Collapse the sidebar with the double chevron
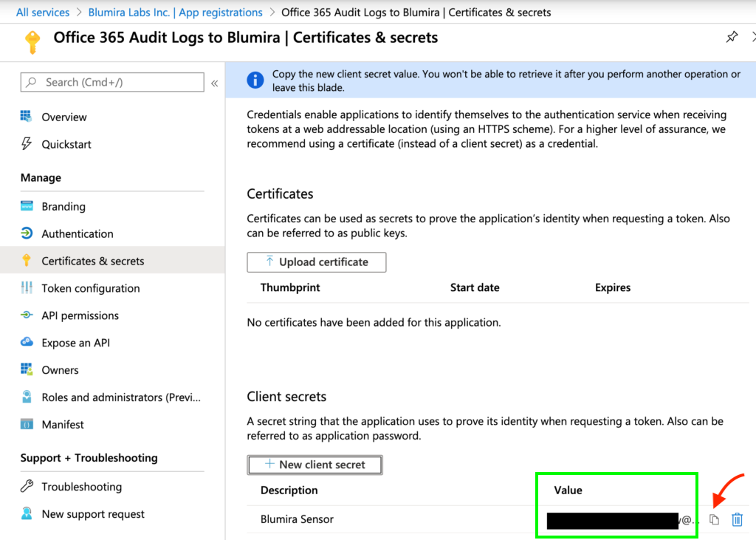The width and height of the screenshot is (756, 540). coord(214,83)
